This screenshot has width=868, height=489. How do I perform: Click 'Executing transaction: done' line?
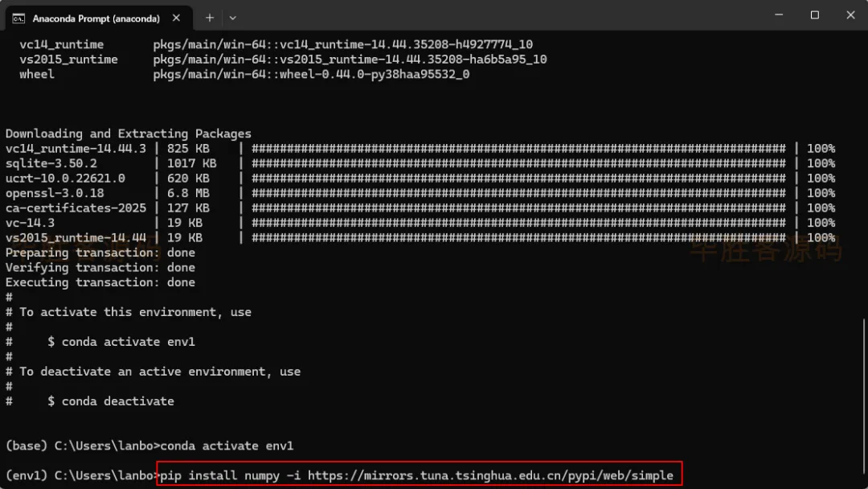point(100,282)
